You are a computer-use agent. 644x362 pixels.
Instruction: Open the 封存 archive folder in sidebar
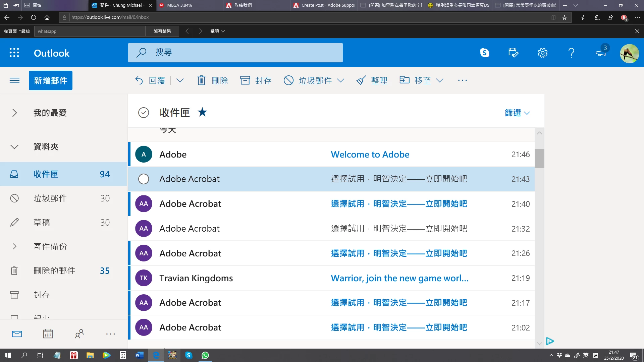tap(63, 295)
